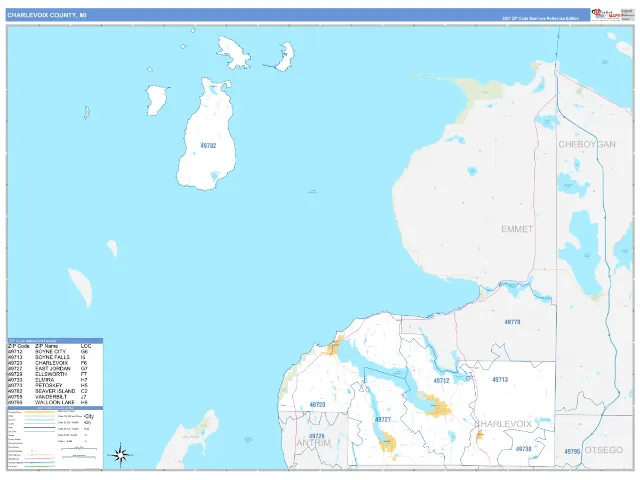Select ZIP label 49729 above ANTRIM

(316, 436)
